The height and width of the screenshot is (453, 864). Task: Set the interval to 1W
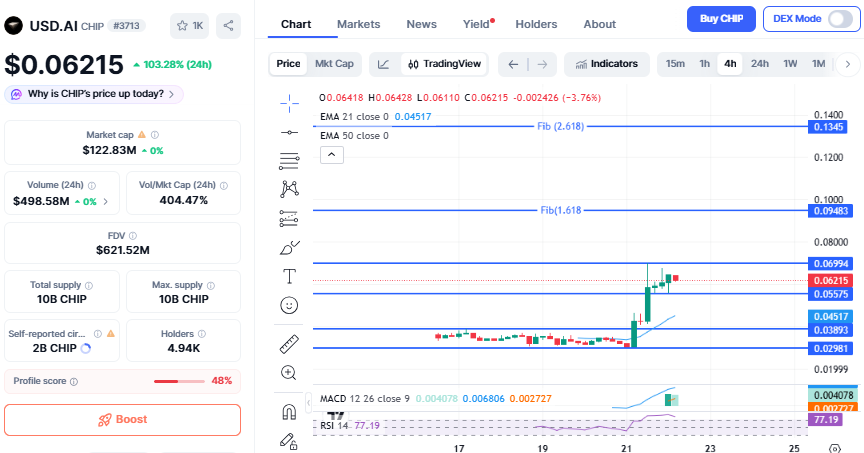pyautogui.click(x=790, y=64)
